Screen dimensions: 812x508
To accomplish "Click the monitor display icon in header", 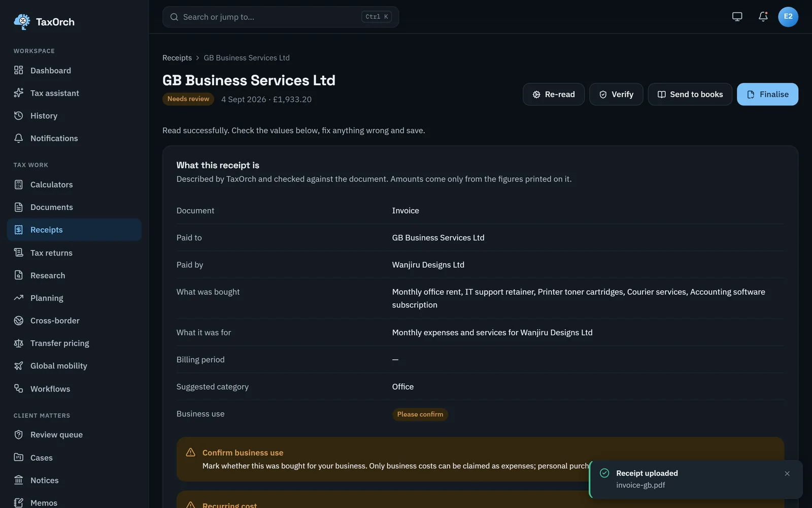I will coord(737,17).
